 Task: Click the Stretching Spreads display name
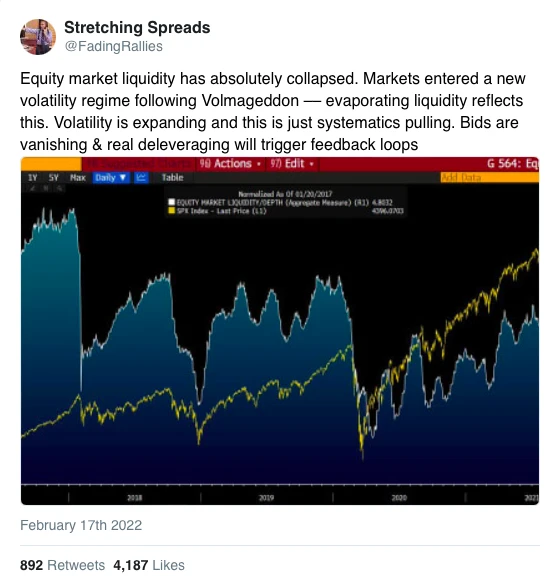(137, 28)
